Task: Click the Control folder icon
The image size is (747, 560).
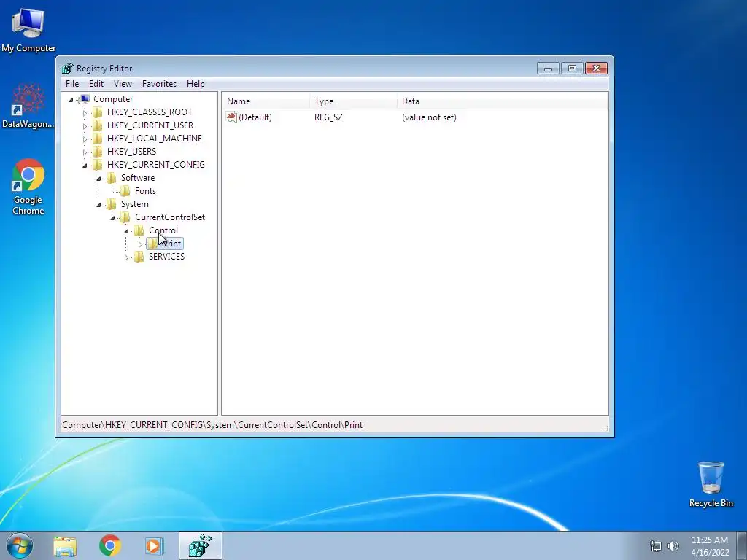Action: (139, 230)
